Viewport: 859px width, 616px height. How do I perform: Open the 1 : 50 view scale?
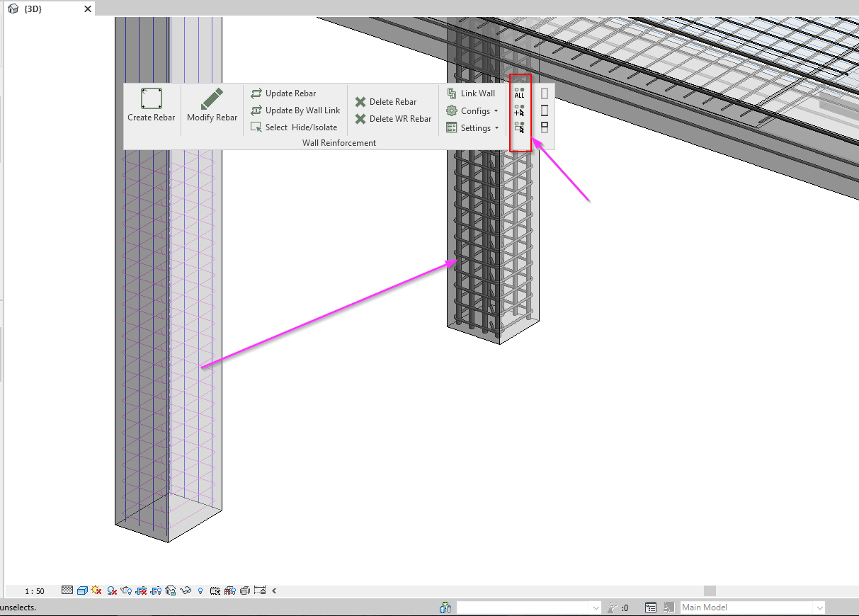pos(35,591)
